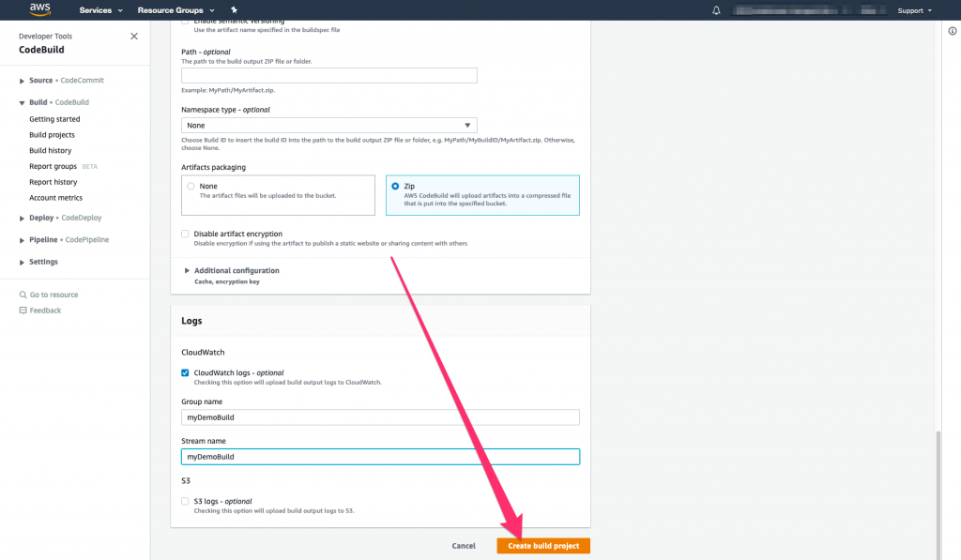This screenshot has width=961, height=560.
Task: Expand Additional configuration
Action: click(235, 270)
